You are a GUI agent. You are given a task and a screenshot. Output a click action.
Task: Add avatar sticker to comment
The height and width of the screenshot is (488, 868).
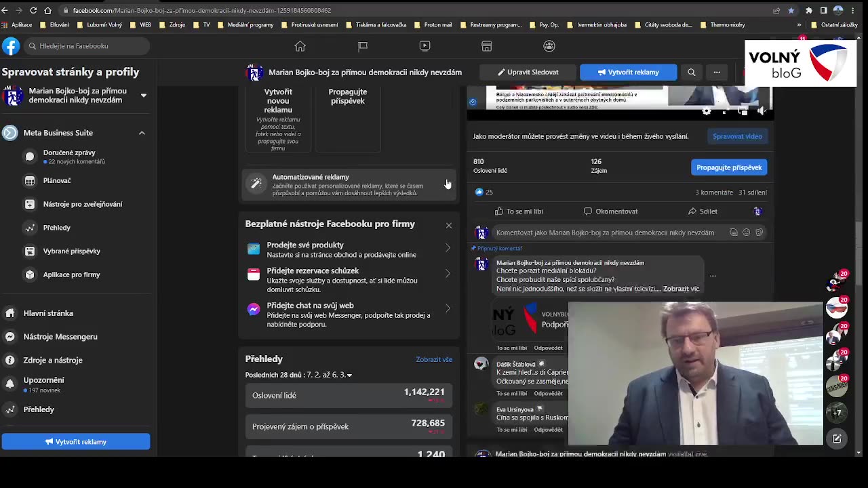pyautogui.click(x=734, y=232)
